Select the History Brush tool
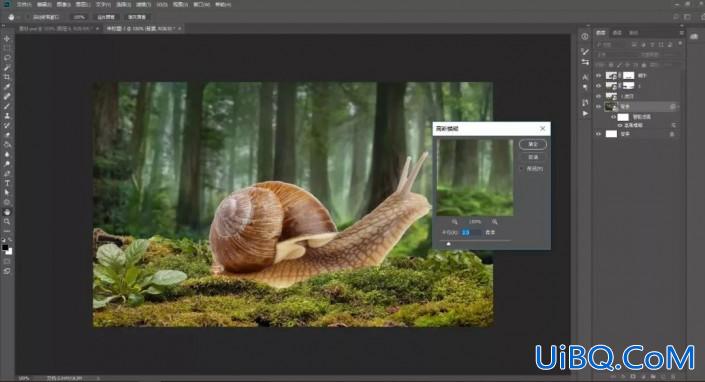 7,125
